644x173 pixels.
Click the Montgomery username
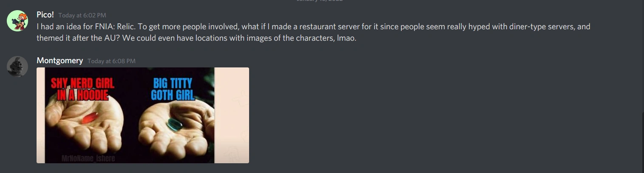coord(60,61)
